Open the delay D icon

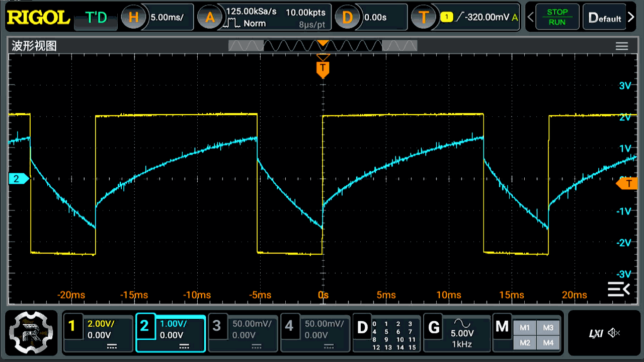(347, 18)
